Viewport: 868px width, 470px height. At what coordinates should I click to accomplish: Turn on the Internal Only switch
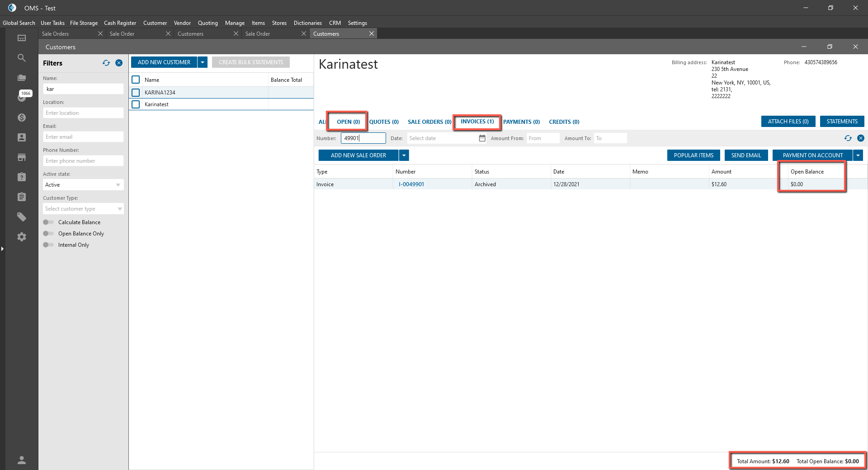[x=48, y=245]
